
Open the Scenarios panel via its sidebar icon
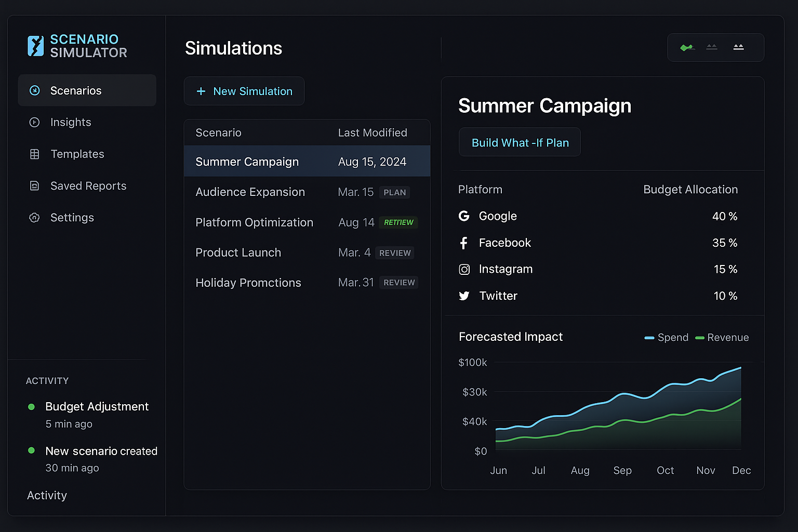tap(34, 90)
